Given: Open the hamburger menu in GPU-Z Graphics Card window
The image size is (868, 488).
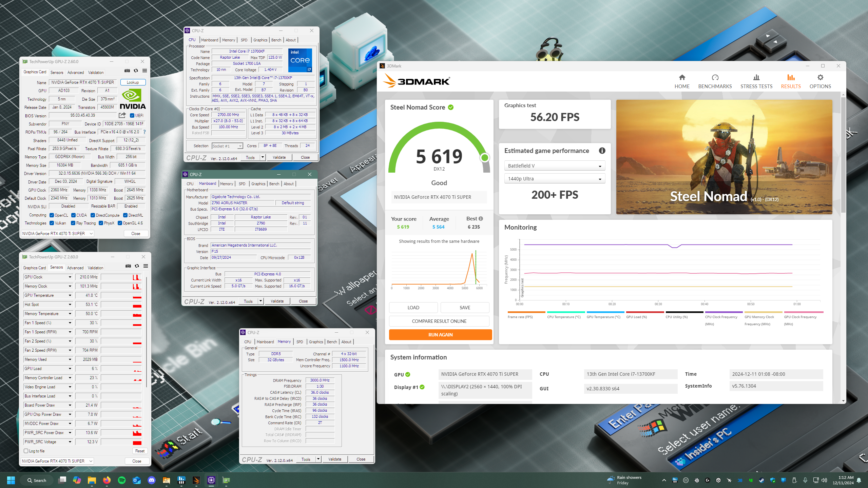Looking at the screenshot, I should tap(144, 71).
